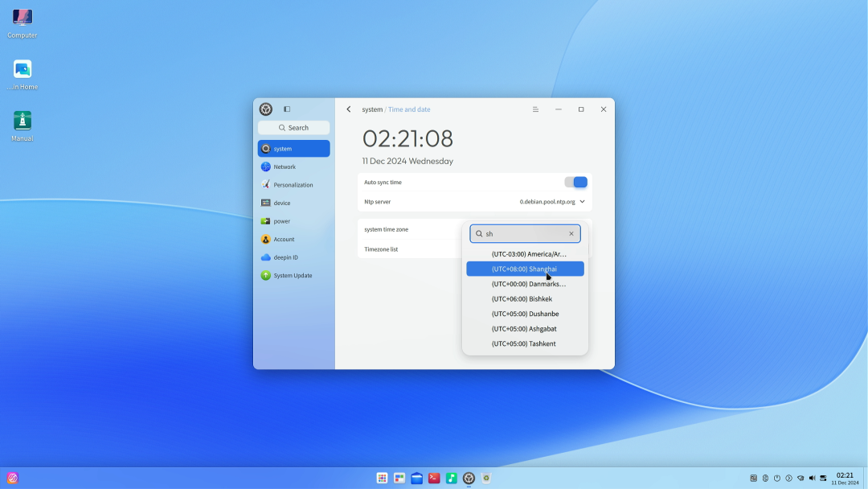The width and height of the screenshot is (868, 489).
Task: Launch the Terminal from dock
Action: click(x=434, y=478)
